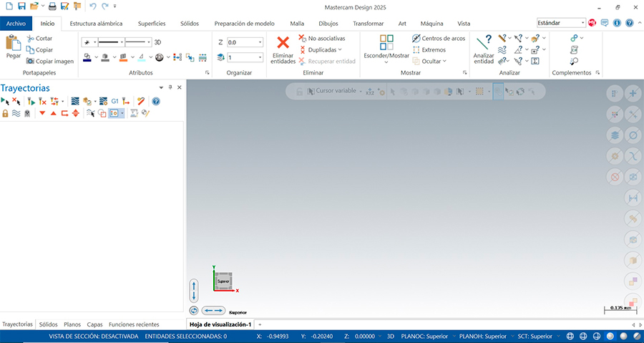
Task: Switch to the Capas panel tab
Action: 94,324
